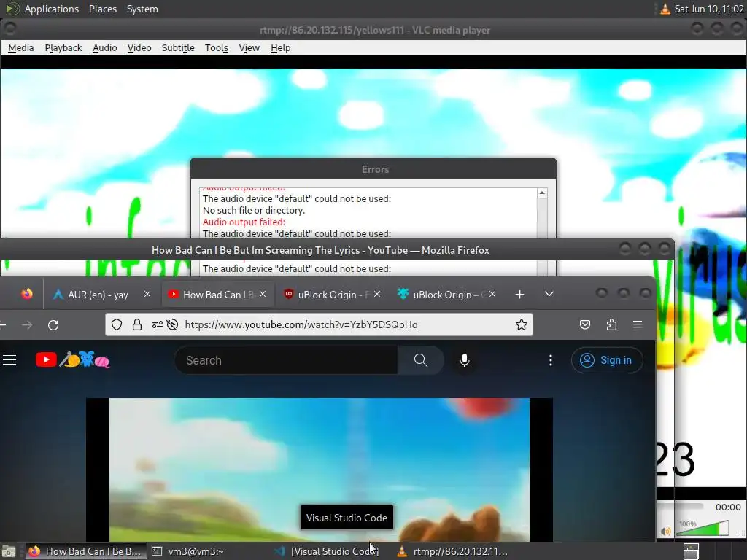Switch to the AUR (en) - yay tab

(x=98, y=295)
